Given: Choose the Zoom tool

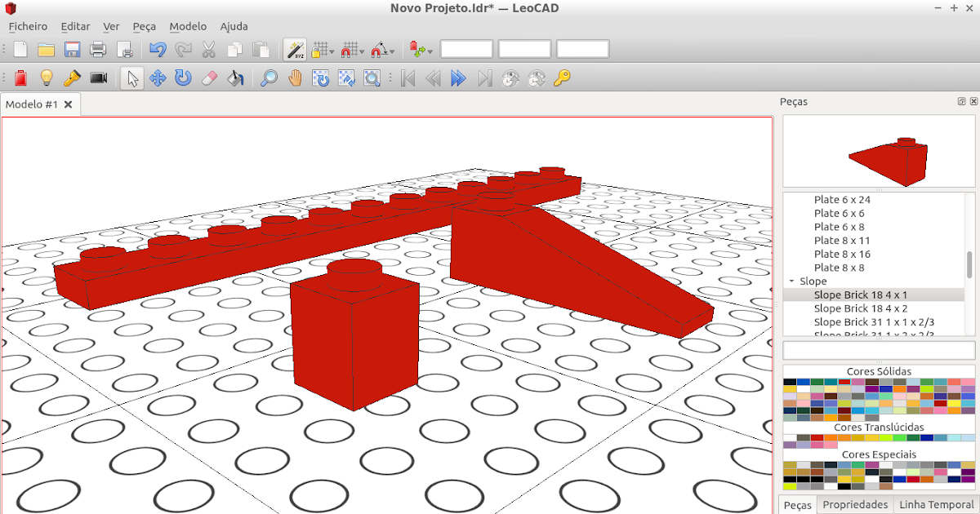Looking at the screenshot, I should [269, 78].
